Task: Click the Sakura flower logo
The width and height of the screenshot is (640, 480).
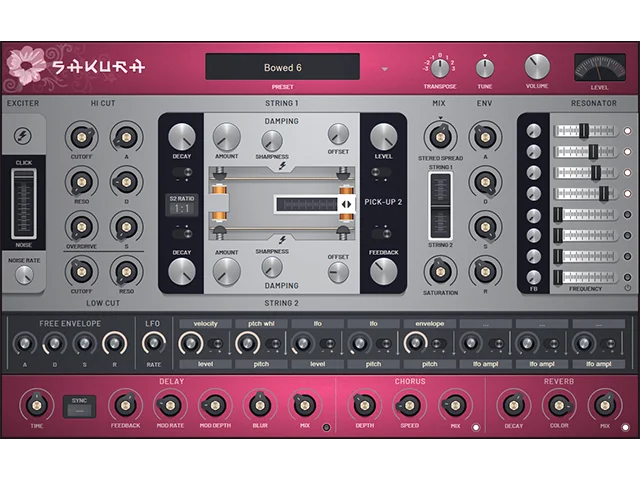Action: (x=26, y=66)
